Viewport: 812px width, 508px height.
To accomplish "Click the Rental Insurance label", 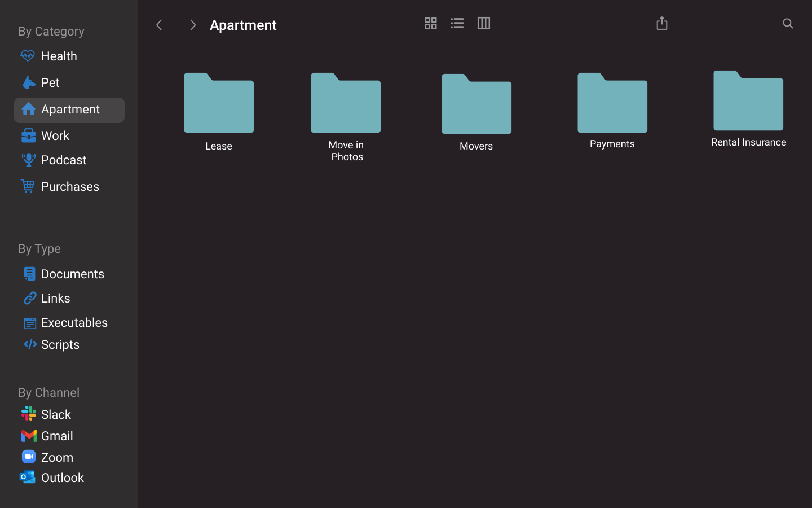I will [749, 142].
